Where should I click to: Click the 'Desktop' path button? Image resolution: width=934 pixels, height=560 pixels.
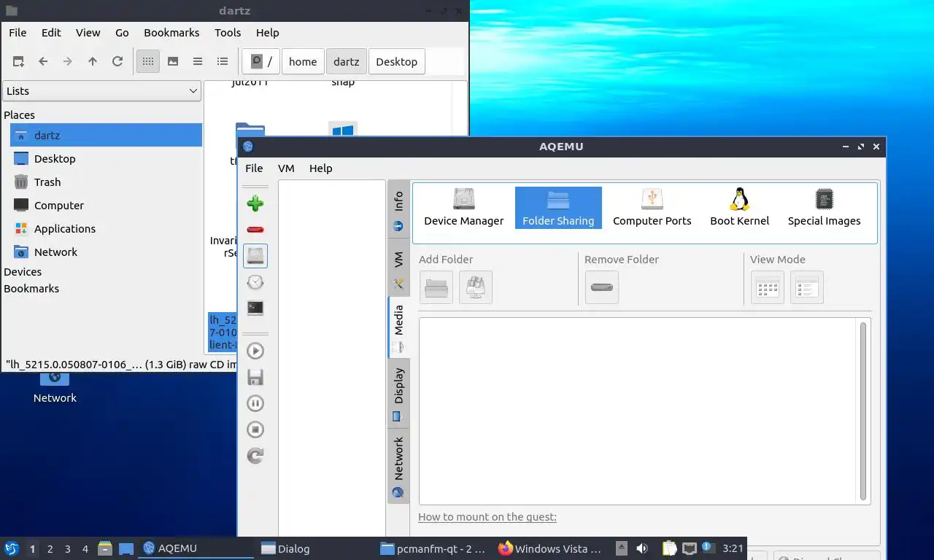click(397, 61)
